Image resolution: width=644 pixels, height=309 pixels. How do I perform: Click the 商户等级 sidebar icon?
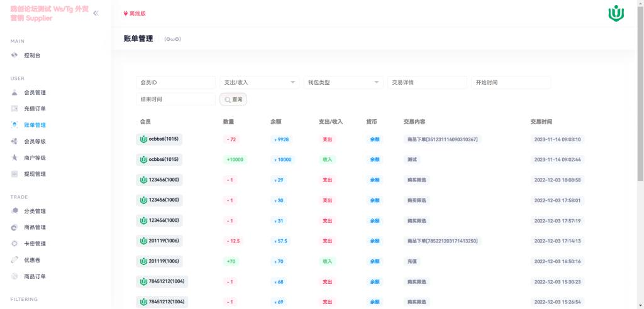click(x=14, y=158)
